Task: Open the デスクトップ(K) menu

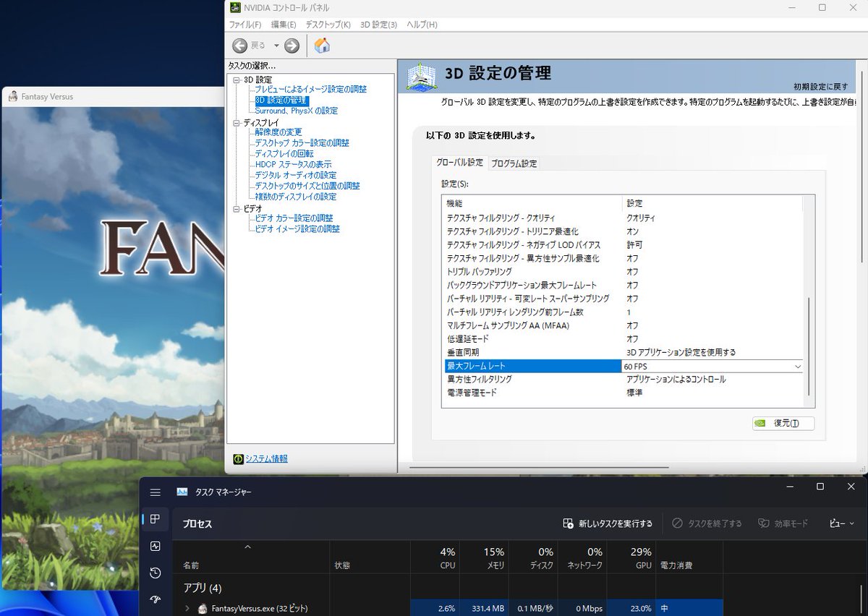Action: [328, 25]
